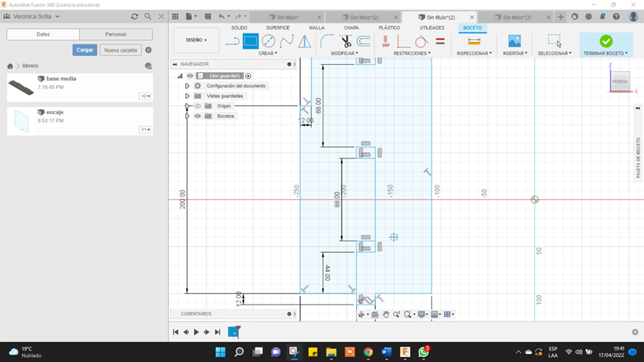Open the encaje file thumbnail
Viewport: 644px width, 362px height.
coord(21,121)
